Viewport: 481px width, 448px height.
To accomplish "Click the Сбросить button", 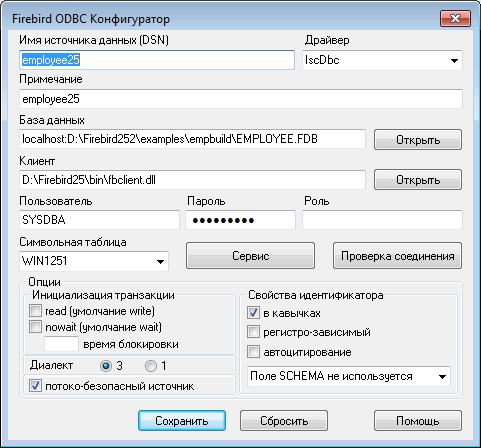I will [x=284, y=421].
